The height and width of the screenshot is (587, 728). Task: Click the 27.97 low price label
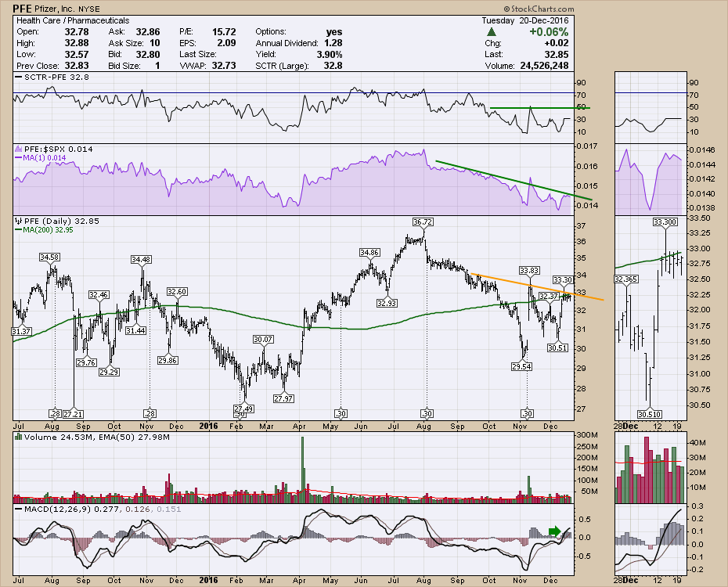coord(283,398)
